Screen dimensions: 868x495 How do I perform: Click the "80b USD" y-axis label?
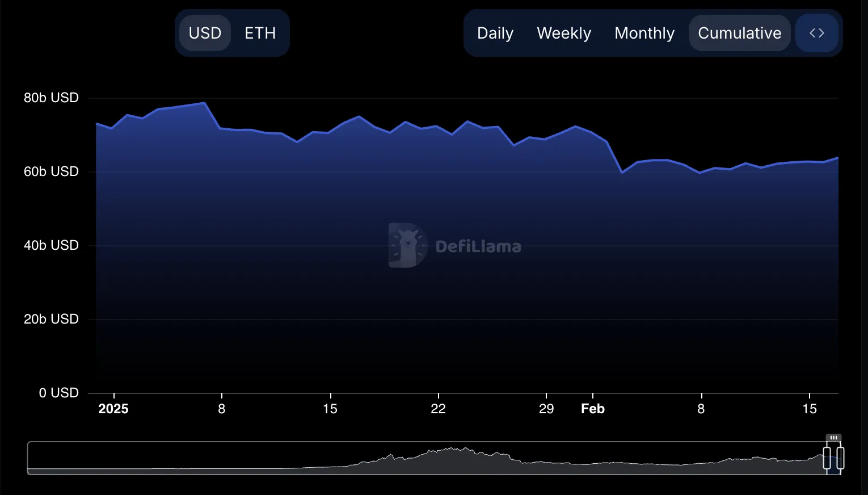click(x=51, y=98)
